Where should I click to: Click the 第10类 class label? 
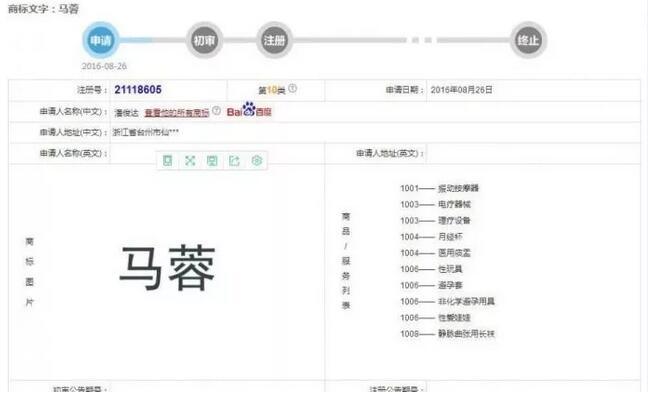click(x=271, y=90)
